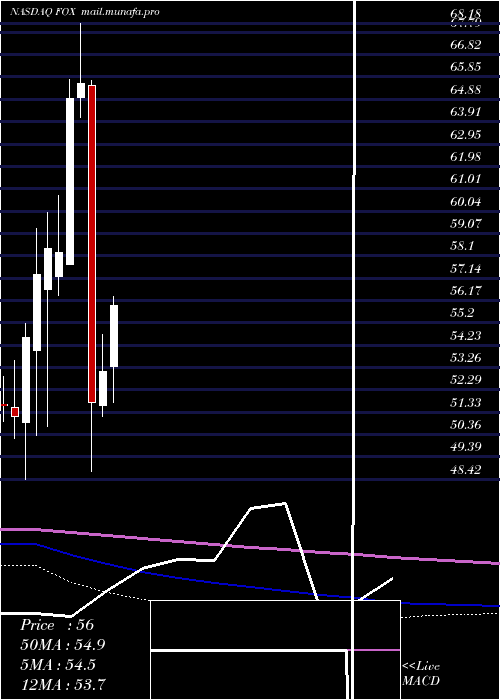Viewport: 500px width, 700px height.
Task: Select the 49.39 price axis label
Action: tap(466, 447)
